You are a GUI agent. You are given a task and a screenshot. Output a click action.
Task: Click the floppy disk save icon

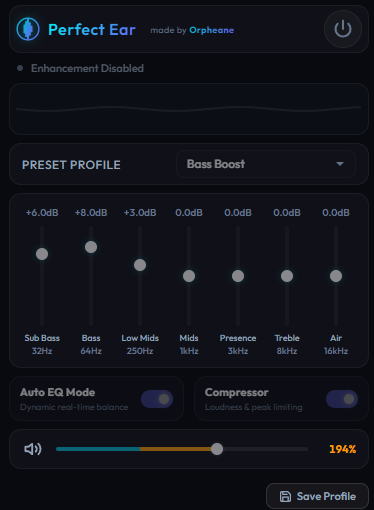click(x=285, y=496)
